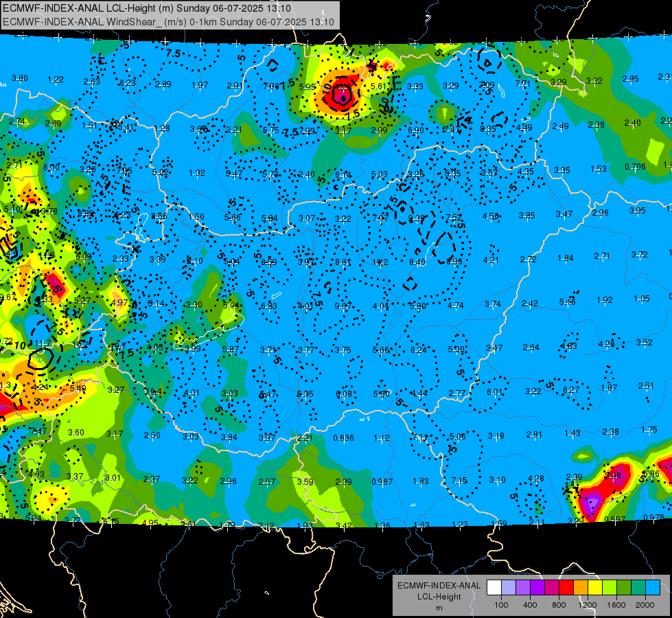
Task: Click the grid value 7.52
Action: (454, 218)
